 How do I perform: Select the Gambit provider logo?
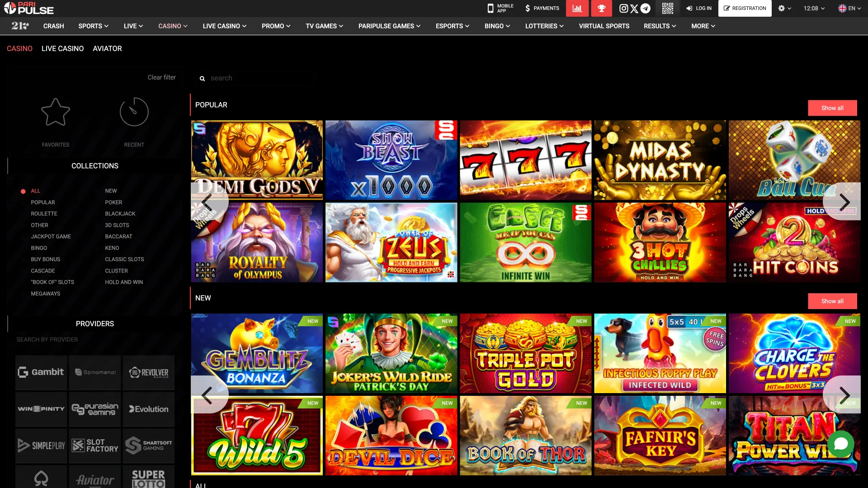point(41,372)
